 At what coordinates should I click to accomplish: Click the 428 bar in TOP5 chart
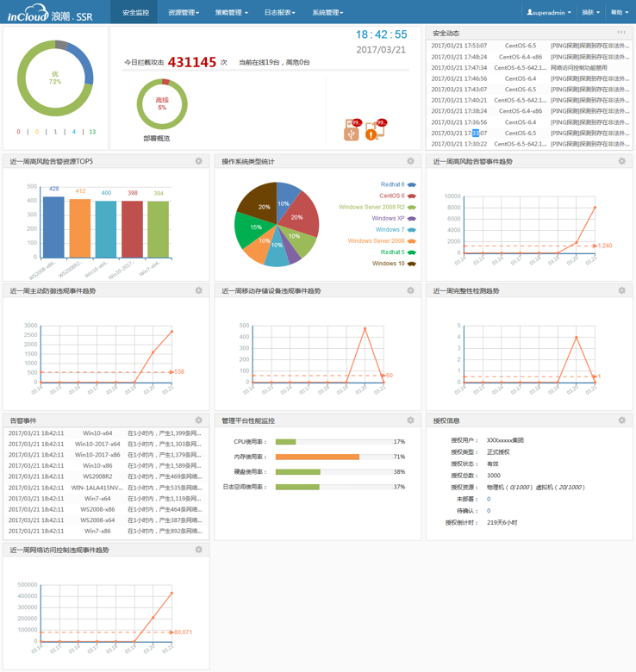[53, 227]
